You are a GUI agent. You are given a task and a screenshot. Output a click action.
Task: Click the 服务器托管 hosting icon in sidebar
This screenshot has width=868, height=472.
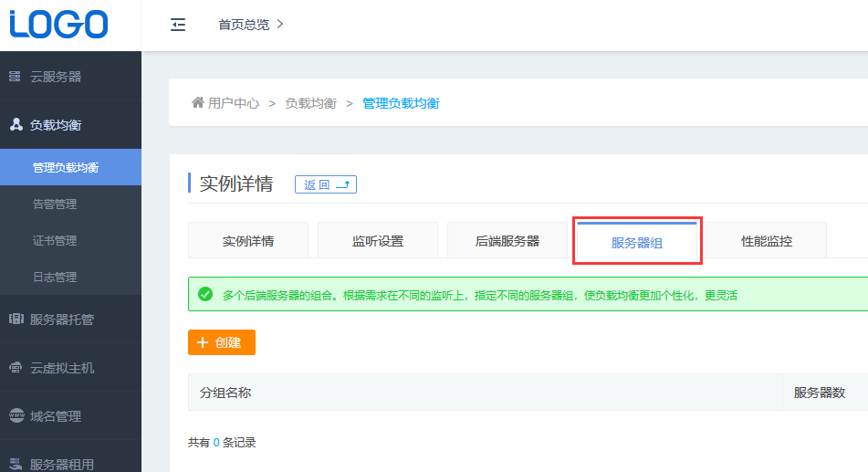click(16, 320)
